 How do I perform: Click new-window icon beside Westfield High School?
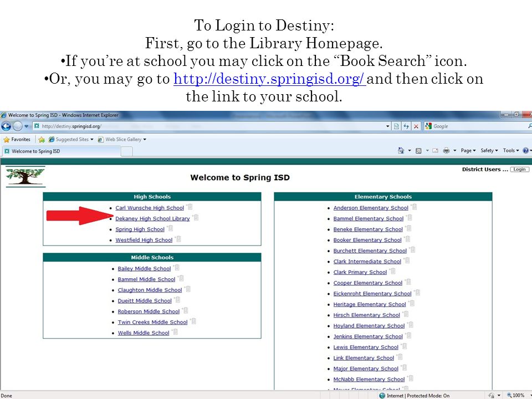pos(178,239)
